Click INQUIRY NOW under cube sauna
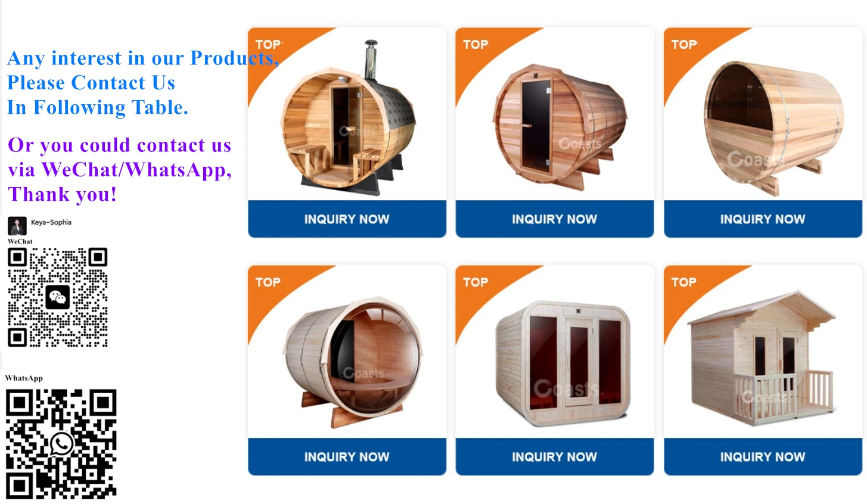 (555, 457)
